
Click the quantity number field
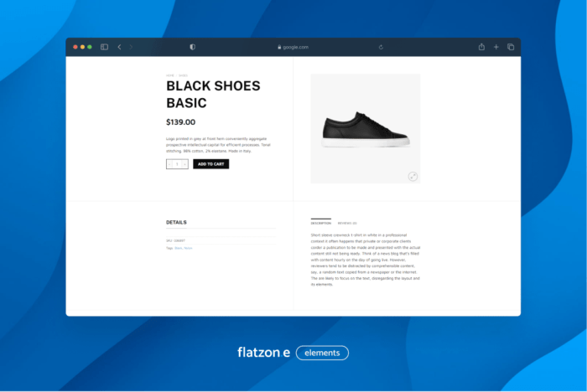[x=177, y=164]
